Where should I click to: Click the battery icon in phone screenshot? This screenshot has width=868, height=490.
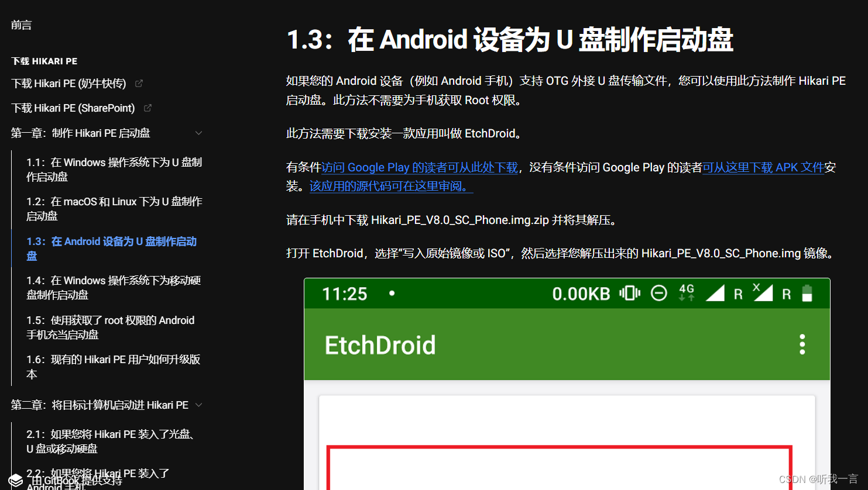coord(807,293)
